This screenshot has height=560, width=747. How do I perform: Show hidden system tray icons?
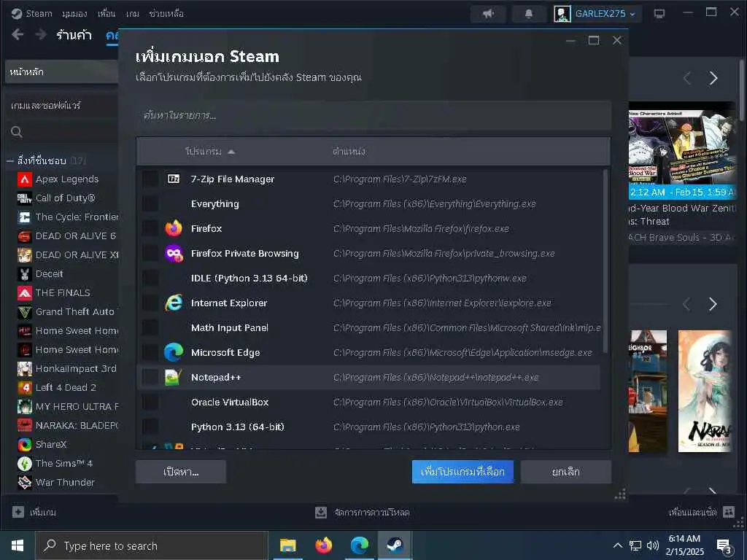(617, 545)
